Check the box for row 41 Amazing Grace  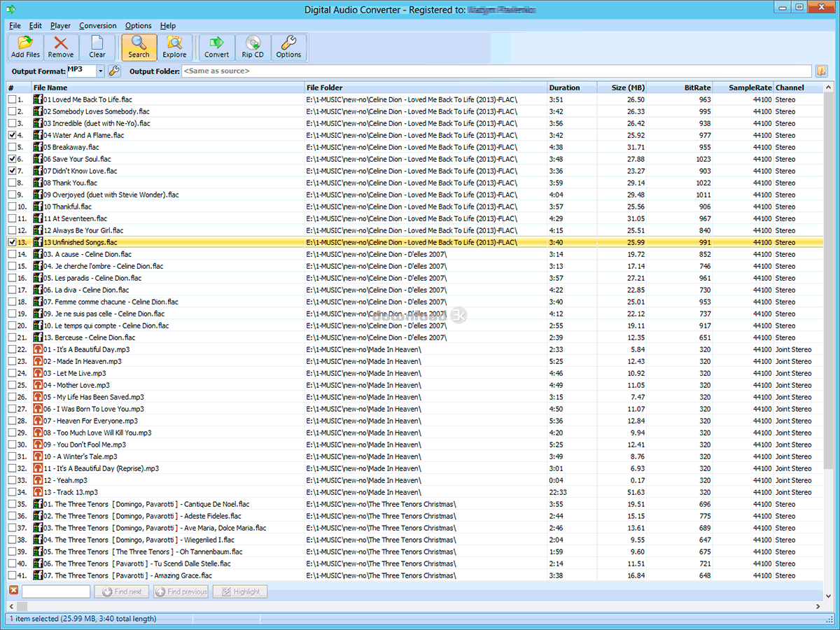[12, 575]
